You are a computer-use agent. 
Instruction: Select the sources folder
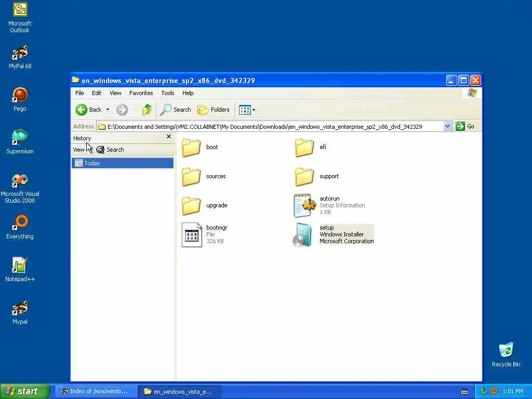(x=204, y=177)
